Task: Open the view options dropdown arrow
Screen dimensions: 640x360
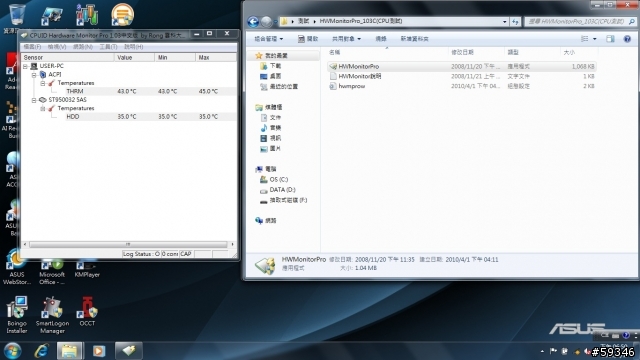Action: point(594,39)
